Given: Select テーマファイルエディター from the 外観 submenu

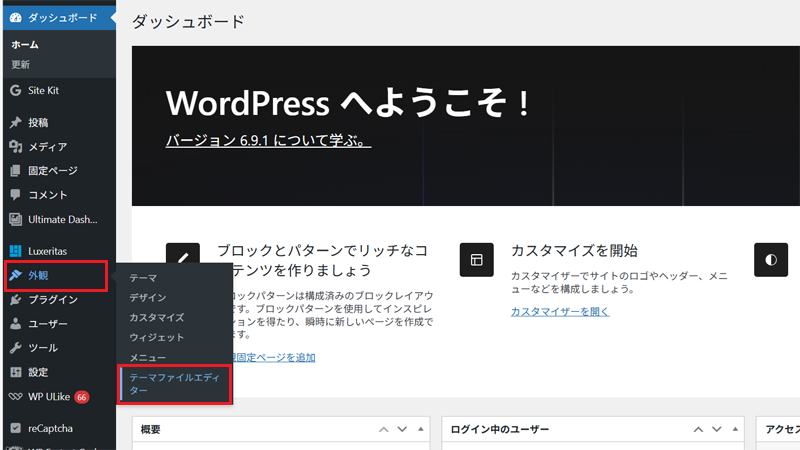Looking at the screenshot, I should coord(173,384).
